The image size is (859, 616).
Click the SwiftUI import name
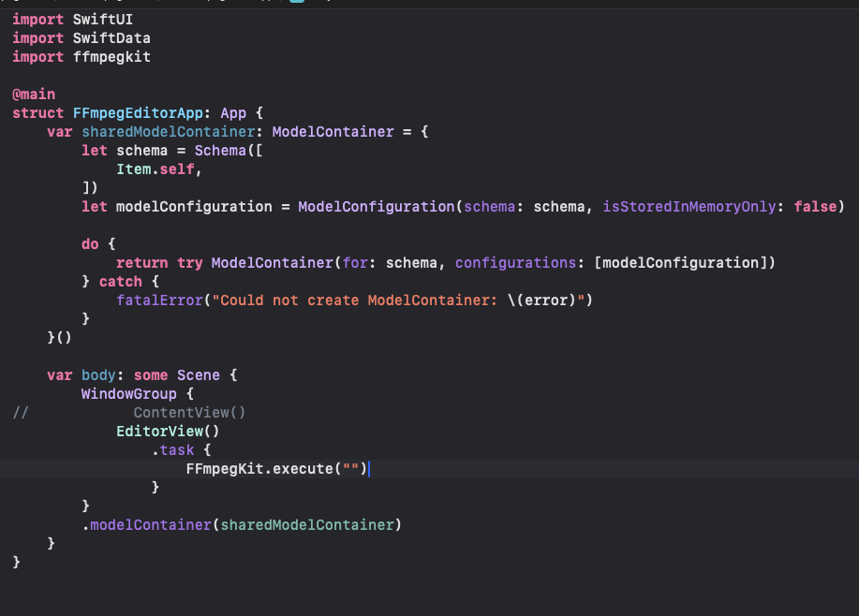(x=102, y=20)
